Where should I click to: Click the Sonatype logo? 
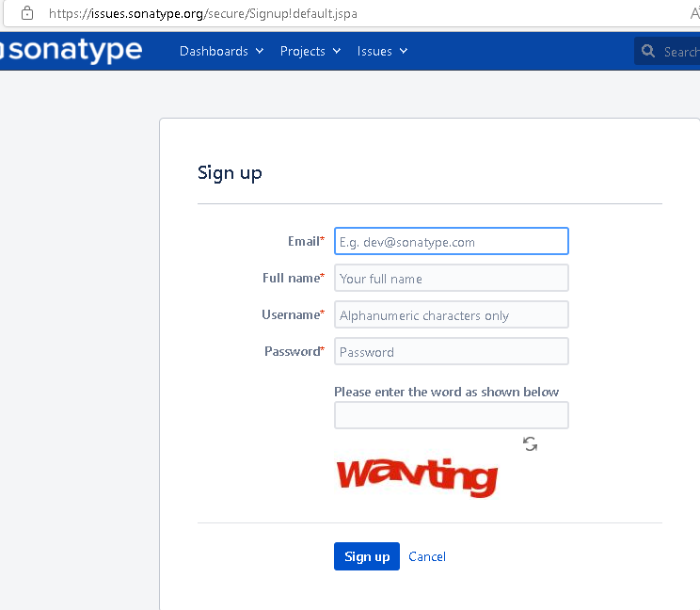pyautogui.click(x=71, y=51)
